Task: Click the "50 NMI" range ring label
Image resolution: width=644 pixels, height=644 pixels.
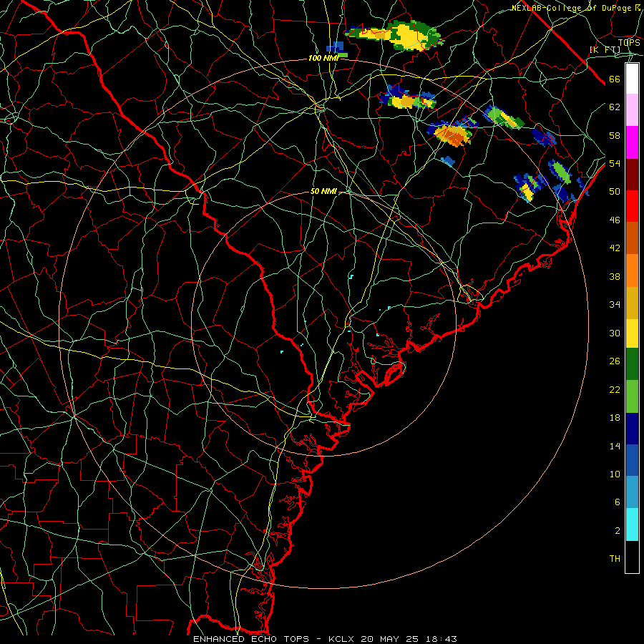Action: click(323, 191)
